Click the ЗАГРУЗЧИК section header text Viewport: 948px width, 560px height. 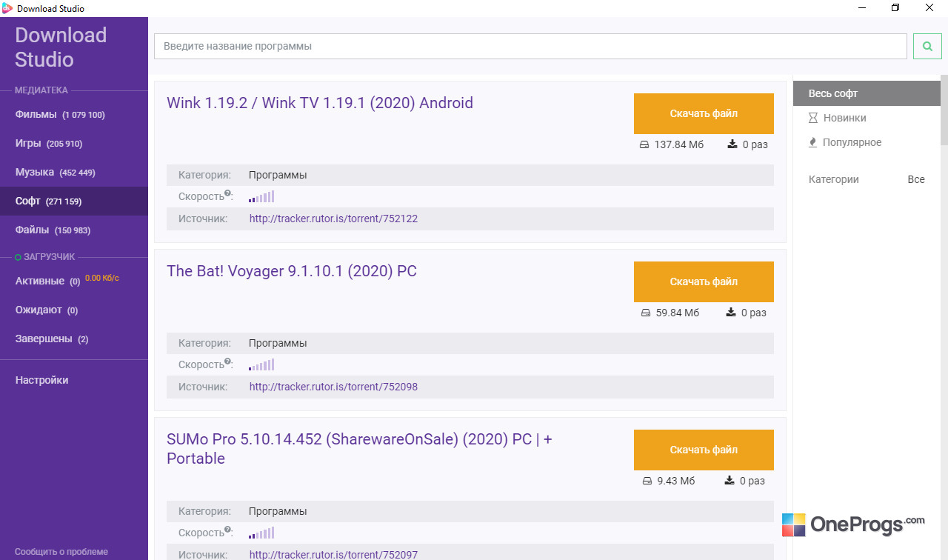point(50,257)
